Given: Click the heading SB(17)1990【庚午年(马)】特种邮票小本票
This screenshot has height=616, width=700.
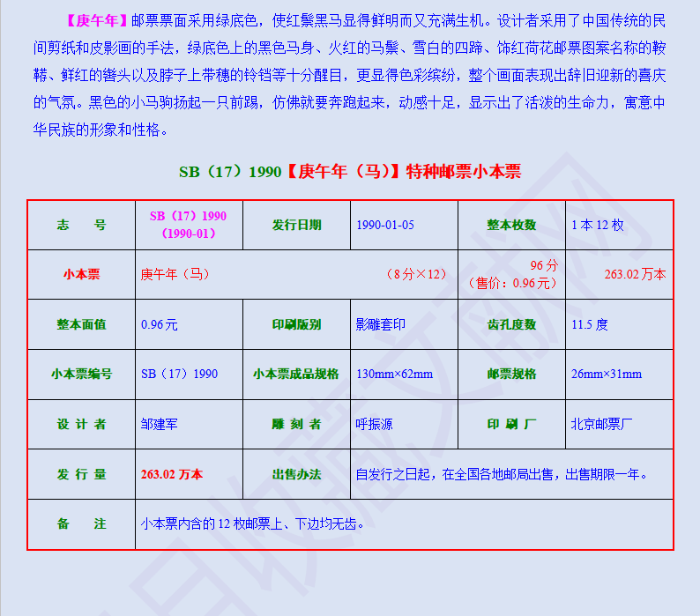Looking at the screenshot, I should click(x=350, y=172).
